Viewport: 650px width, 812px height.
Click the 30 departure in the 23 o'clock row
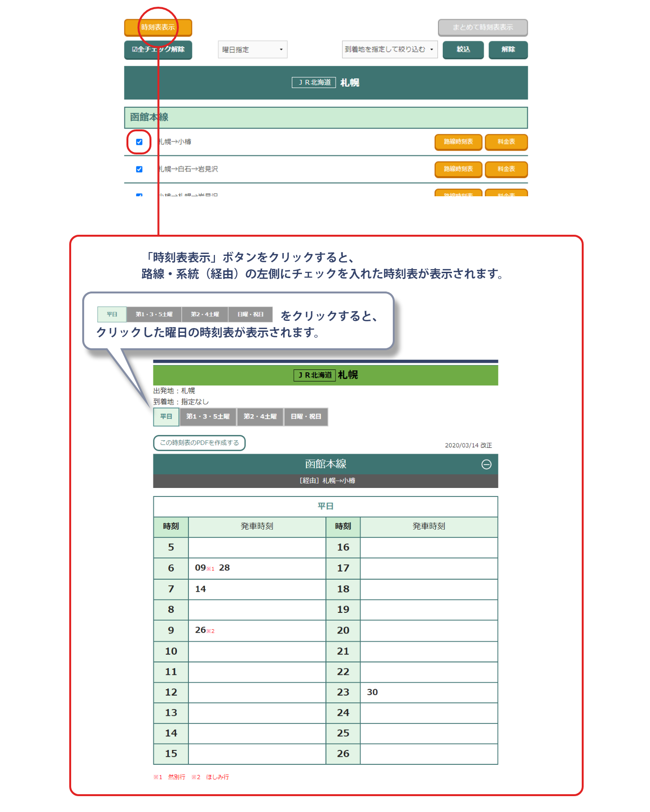point(373,692)
